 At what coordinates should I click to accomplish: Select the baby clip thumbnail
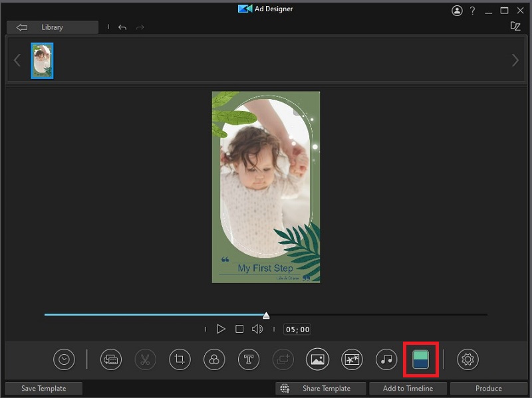point(42,60)
